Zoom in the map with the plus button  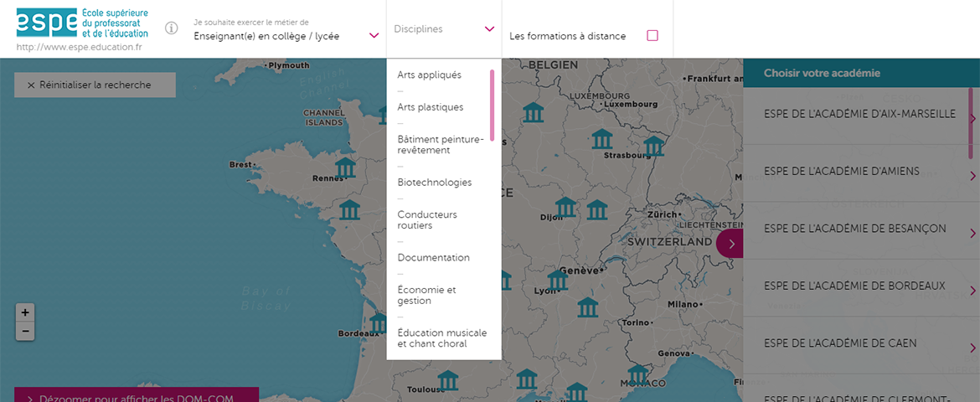[25, 312]
